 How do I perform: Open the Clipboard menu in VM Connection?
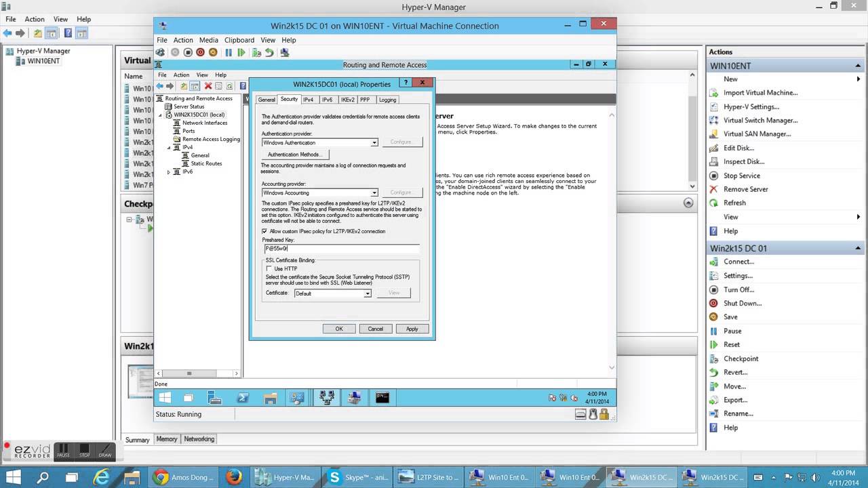[239, 40]
